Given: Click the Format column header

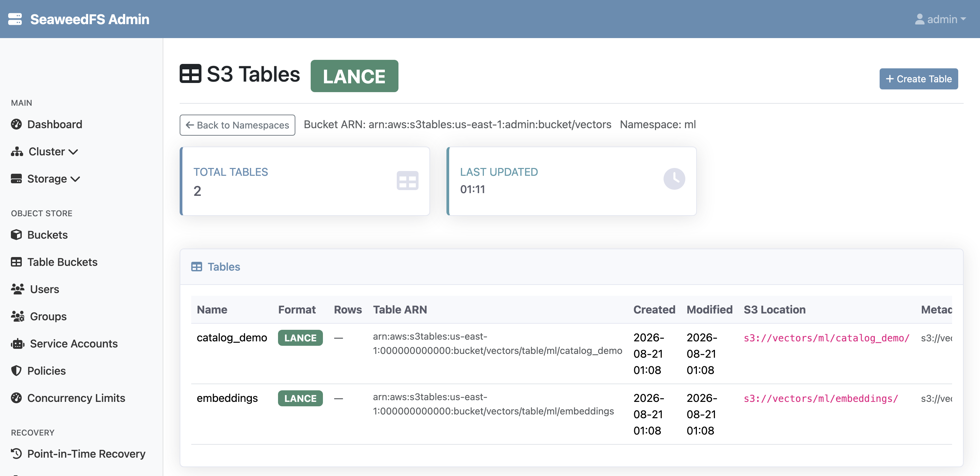Looking at the screenshot, I should click(x=297, y=310).
